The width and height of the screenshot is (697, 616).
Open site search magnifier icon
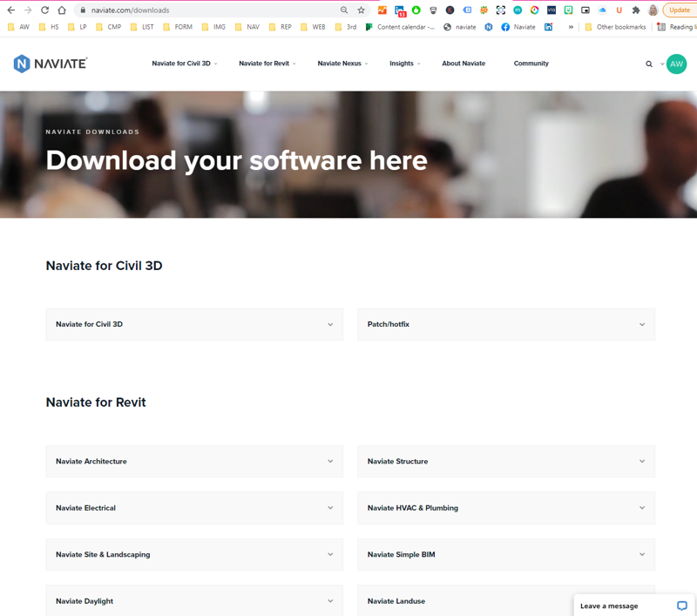pyautogui.click(x=649, y=64)
